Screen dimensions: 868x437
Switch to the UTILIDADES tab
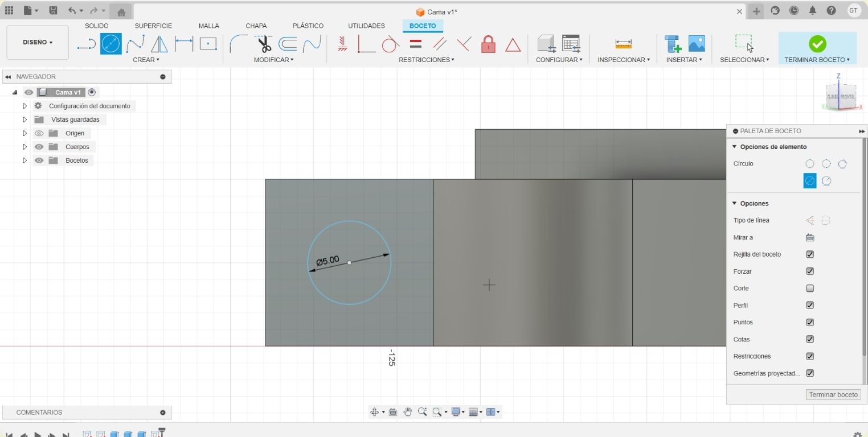[366, 26]
